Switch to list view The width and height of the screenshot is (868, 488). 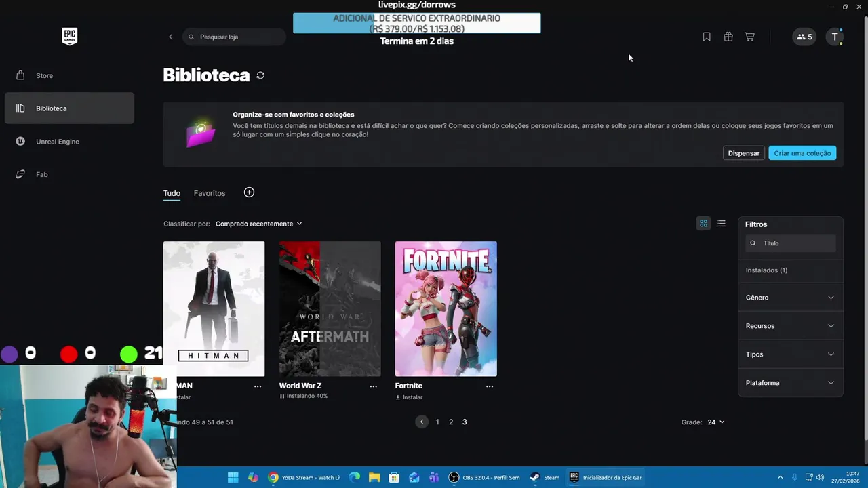click(722, 224)
